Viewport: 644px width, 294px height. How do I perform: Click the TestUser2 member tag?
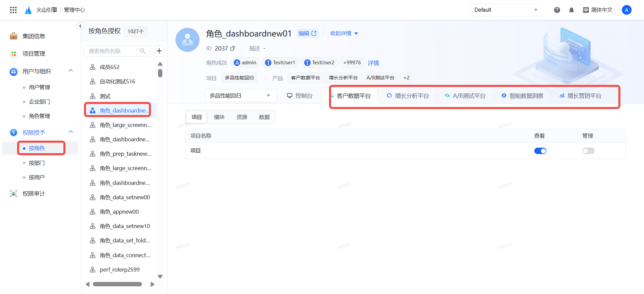tap(319, 63)
